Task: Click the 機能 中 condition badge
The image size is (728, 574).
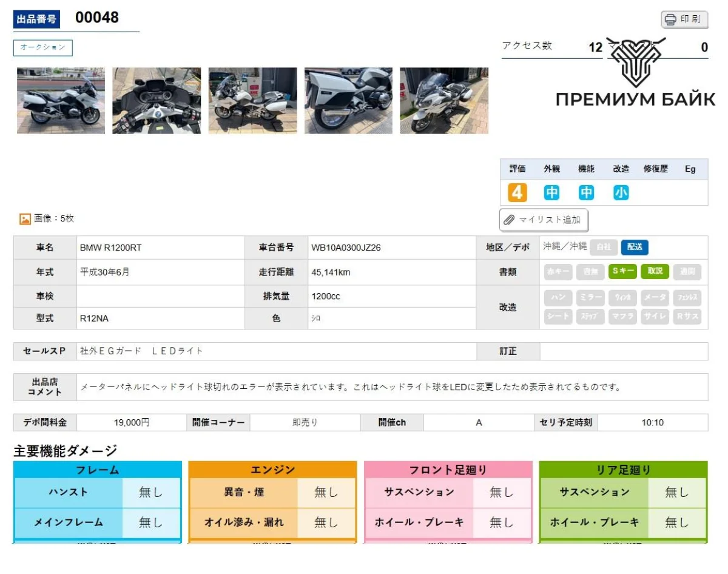Action: coord(586,193)
